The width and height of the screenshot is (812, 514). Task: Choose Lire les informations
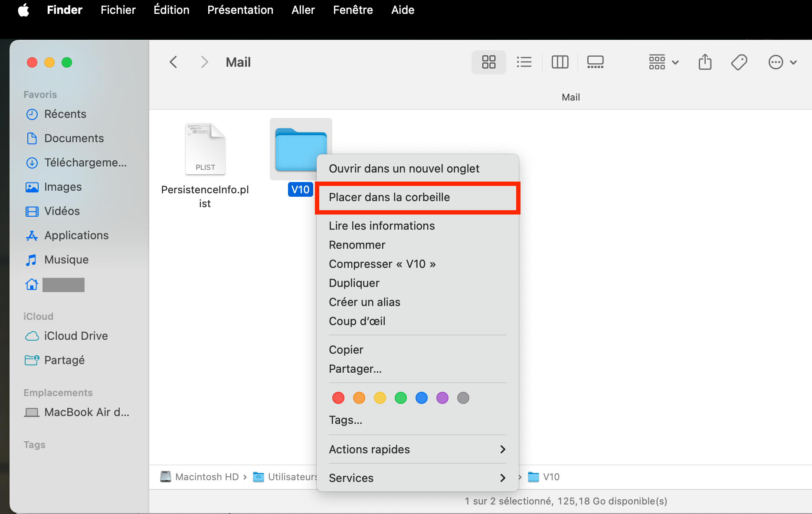(418, 226)
